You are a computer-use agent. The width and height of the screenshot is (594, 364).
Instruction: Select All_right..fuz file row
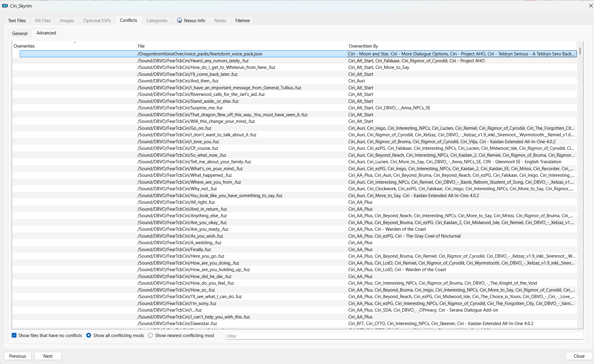tap(294, 202)
